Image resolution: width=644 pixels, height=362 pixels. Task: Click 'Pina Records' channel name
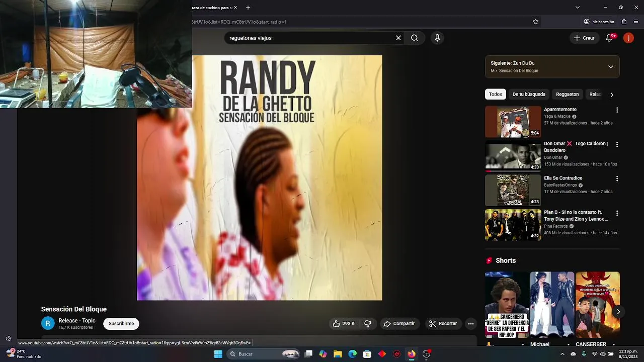click(555, 226)
